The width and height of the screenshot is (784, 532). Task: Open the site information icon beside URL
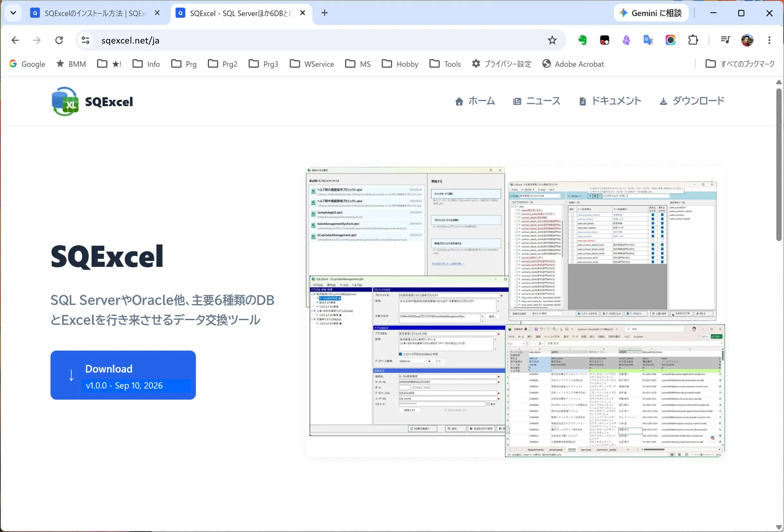coord(85,40)
